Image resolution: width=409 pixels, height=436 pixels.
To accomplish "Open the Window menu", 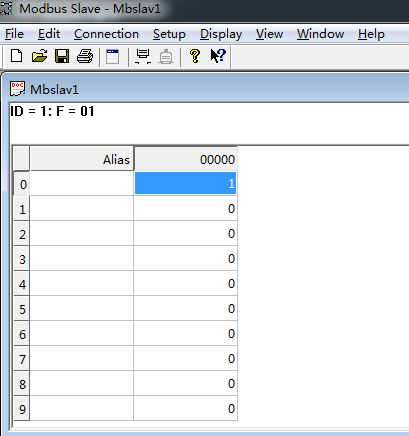I will point(320,34).
